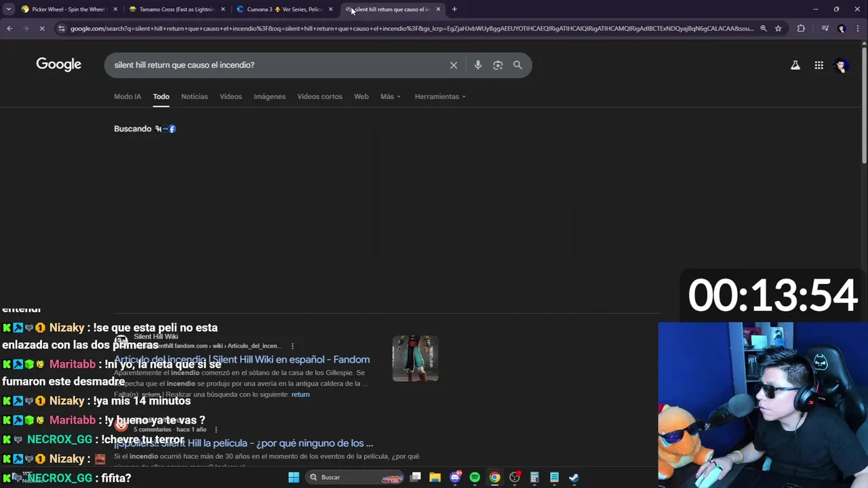
Task: Switch to Modo IA tab
Action: click(x=127, y=96)
